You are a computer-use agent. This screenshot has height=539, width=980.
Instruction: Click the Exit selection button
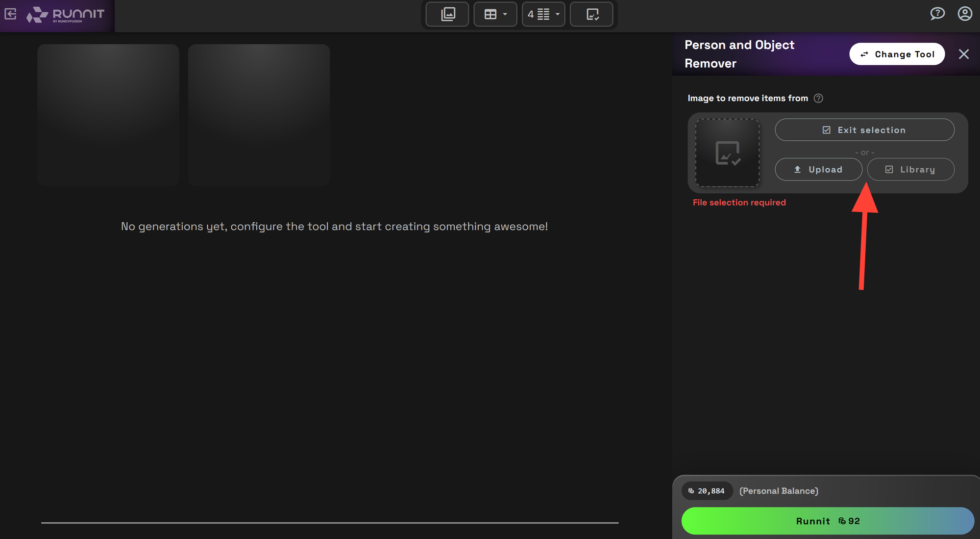pyautogui.click(x=864, y=129)
